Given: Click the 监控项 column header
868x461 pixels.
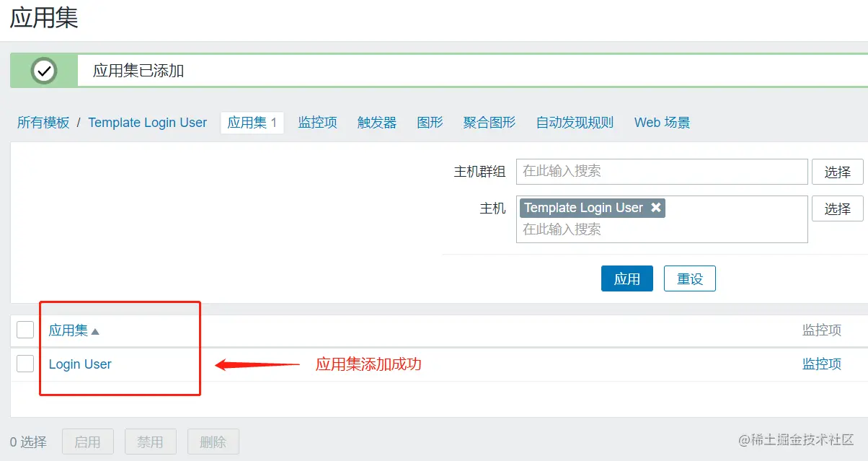Looking at the screenshot, I should [822, 330].
